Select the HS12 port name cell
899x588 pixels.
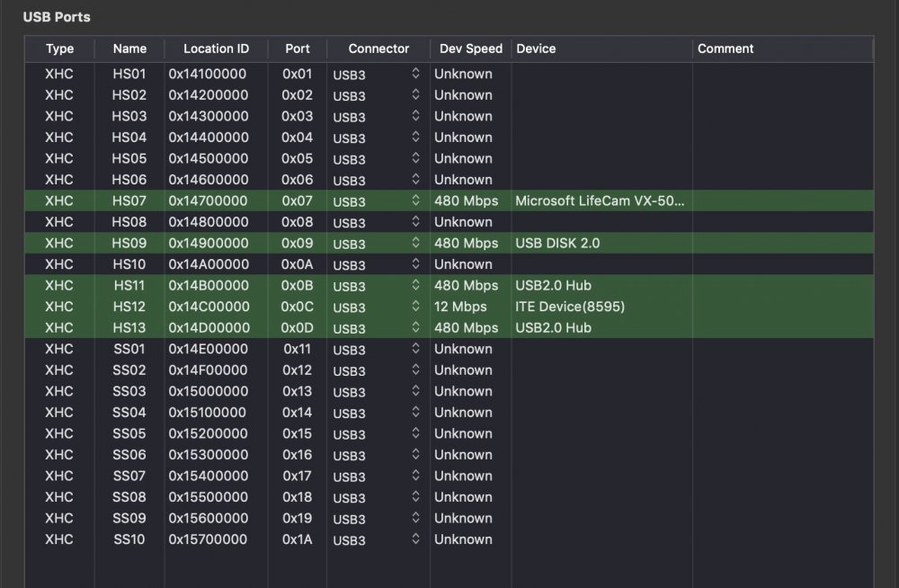(129, 307)
